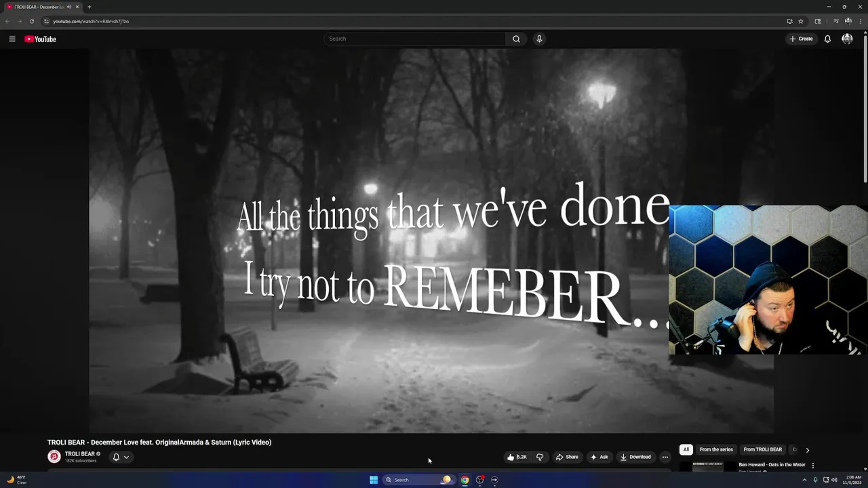
Task: Click the magnifier search button
Action: point(516,39)
